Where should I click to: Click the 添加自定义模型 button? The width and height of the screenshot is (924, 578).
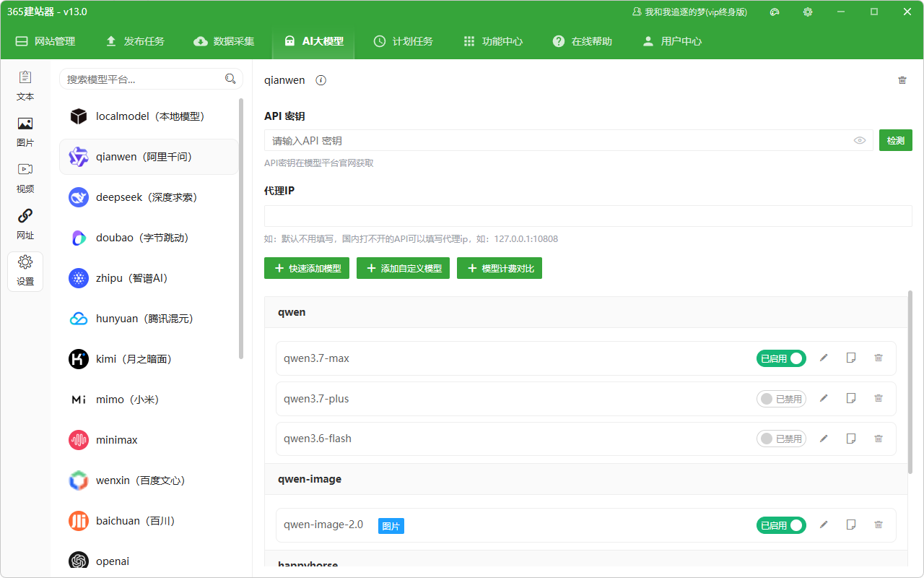tap(404, 268)
